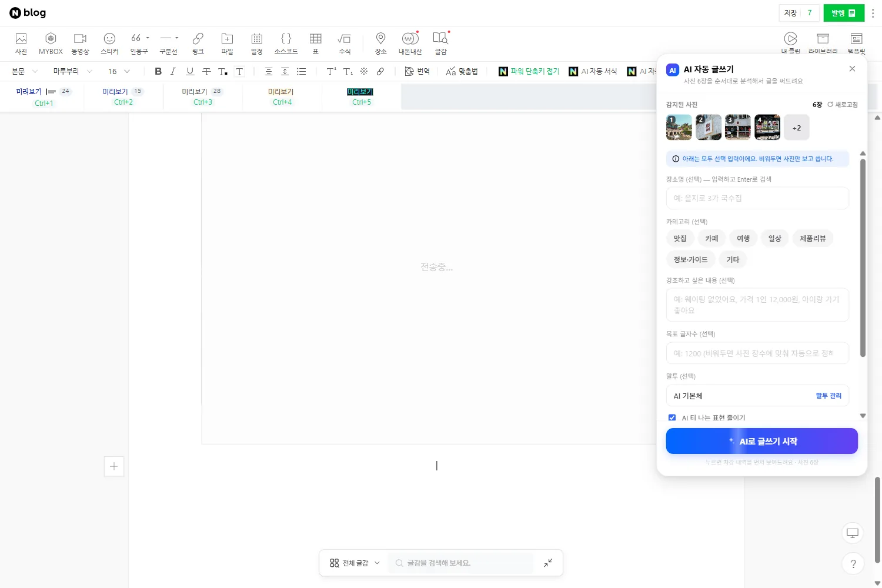The width and height of the screenshot is (882, 588).
Task: Open 내돈내산 from the toolbar
Action: pyautogui.click(x=410, y=44)
